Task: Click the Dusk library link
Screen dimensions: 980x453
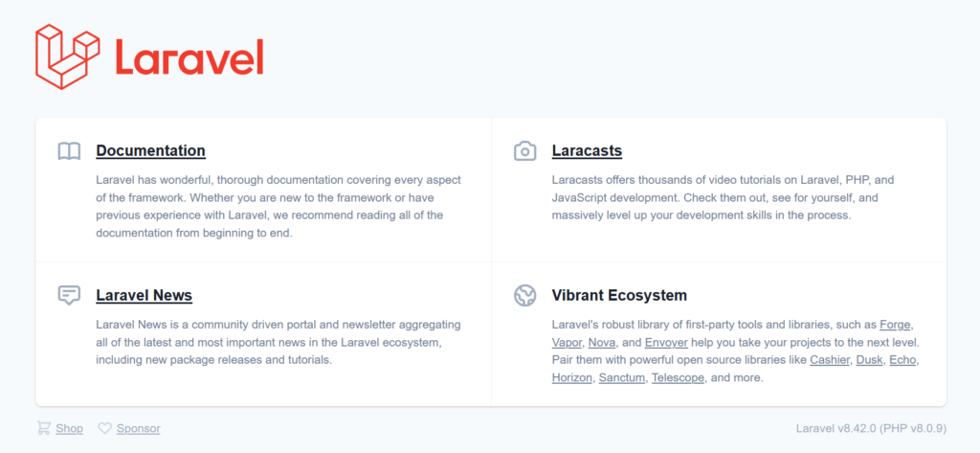Action: click(x=869, y=360)
